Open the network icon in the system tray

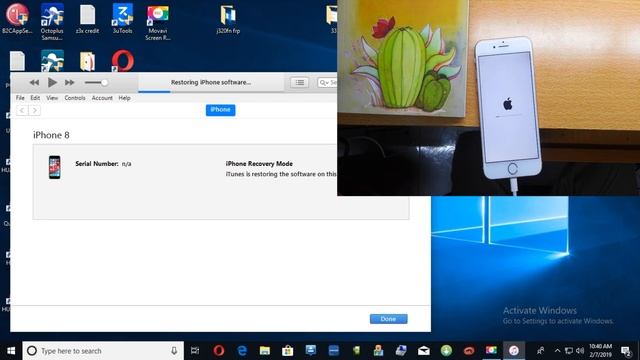click(569, 351)
